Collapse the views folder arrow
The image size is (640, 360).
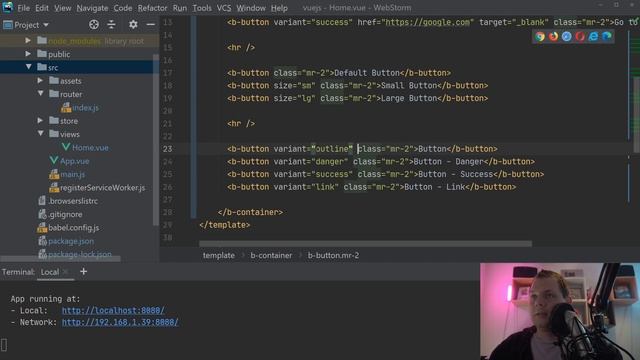point(40,134)
